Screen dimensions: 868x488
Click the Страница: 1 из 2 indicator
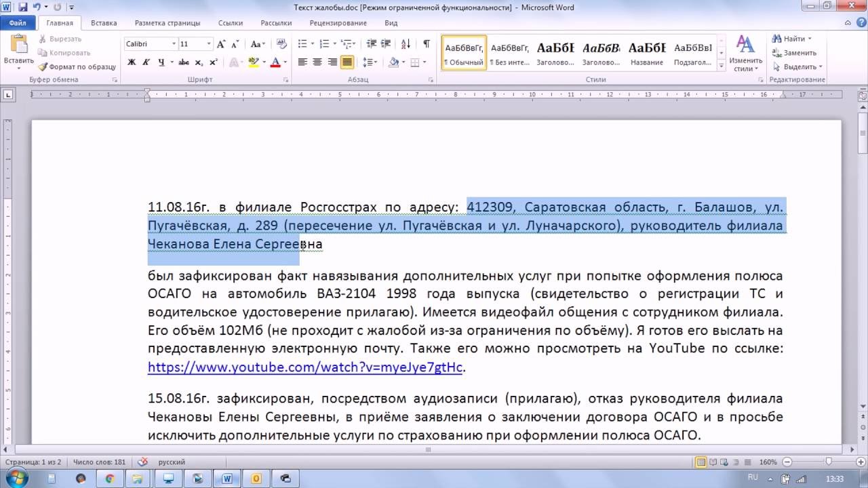[x=33, y=462]
